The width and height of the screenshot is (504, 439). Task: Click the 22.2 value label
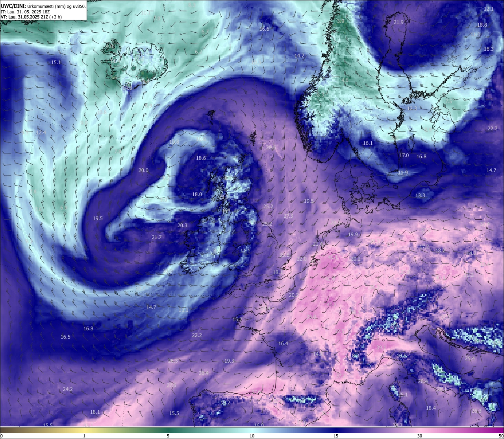pos(197,335)
